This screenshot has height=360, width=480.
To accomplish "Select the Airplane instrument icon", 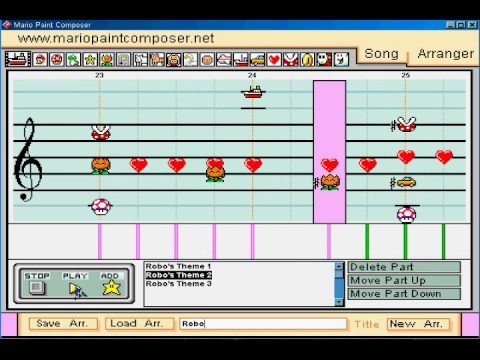I will point(224,60).
